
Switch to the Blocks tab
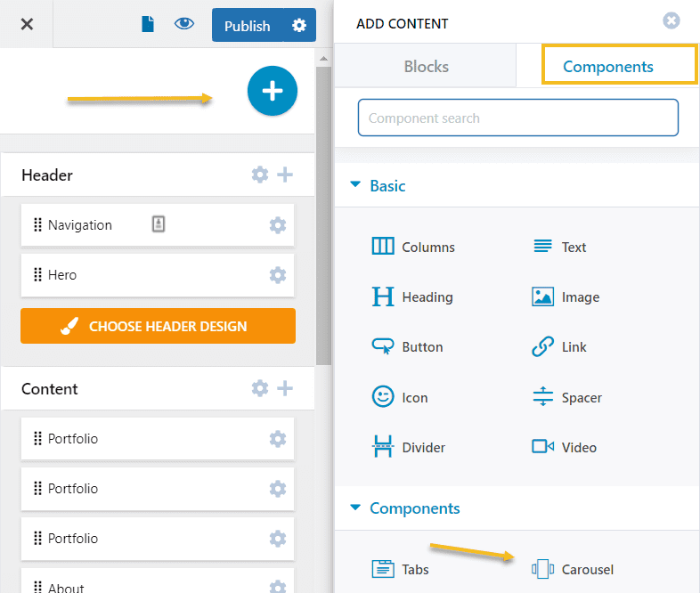tap(426, 67)
